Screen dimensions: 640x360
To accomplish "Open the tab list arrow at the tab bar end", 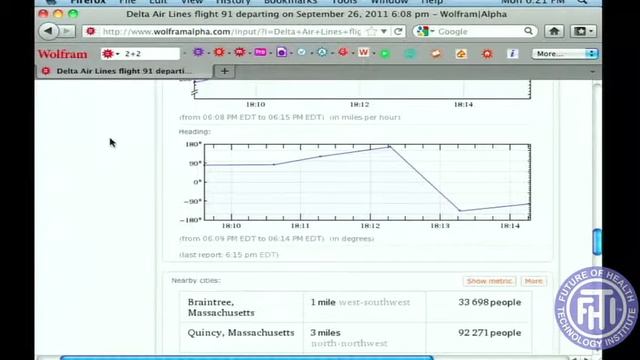I will [593, 71].
